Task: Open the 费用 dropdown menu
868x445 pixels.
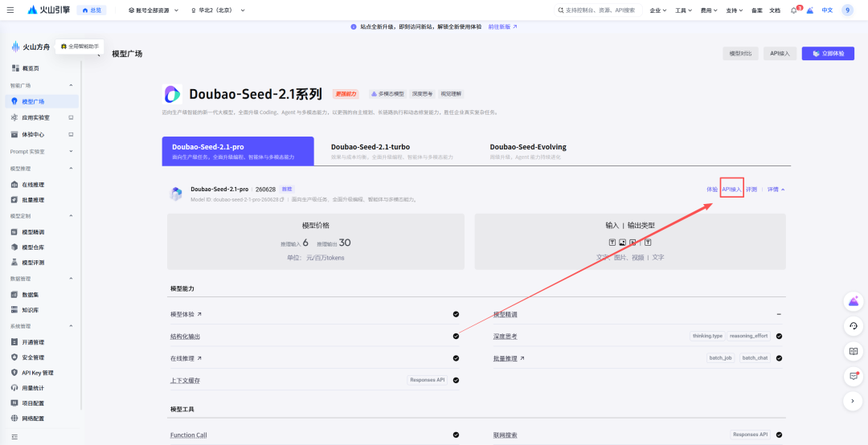Action: pyautogui.click(x=709, y=10)
